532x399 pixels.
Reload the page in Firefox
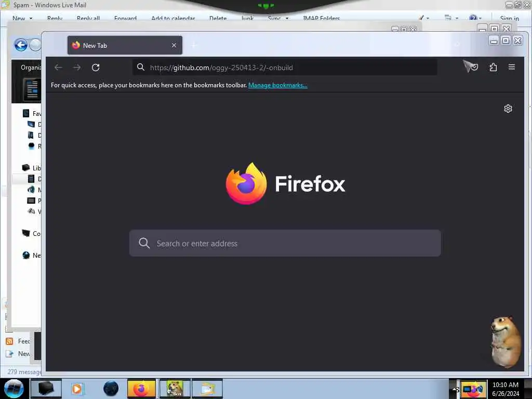click(96, 68)
